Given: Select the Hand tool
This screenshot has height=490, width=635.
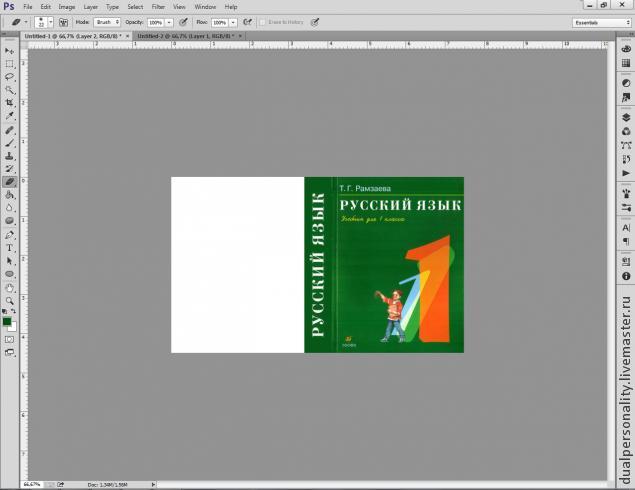Looking at the screenshot, I should (10, 287).
